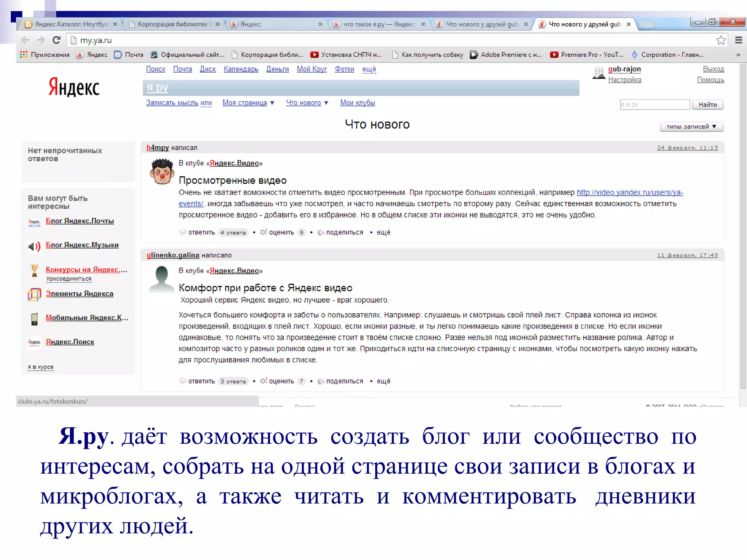Click the browser forward arrow
This screenshot has width=747, height=560.
(x=41, y=40)
